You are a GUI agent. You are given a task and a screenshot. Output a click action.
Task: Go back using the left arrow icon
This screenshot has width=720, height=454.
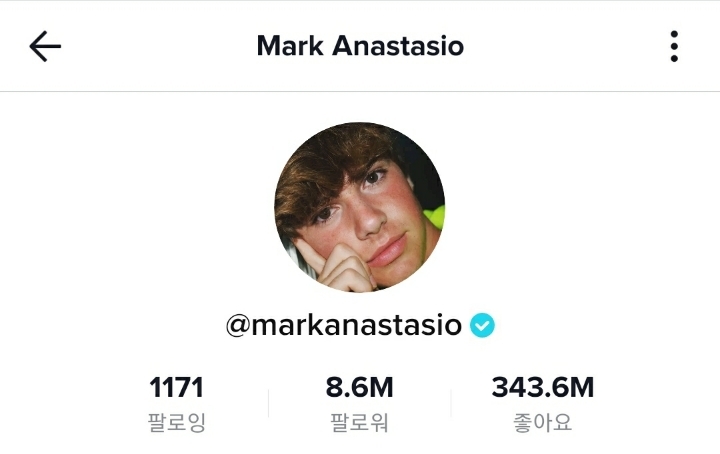click(45, 46)
